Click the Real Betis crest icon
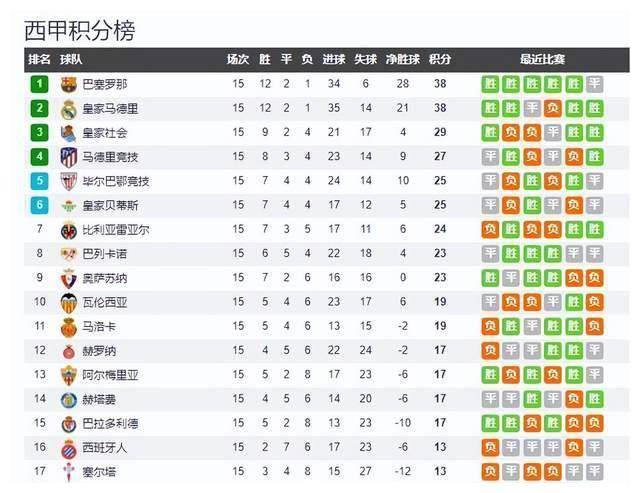 [x=68, y=205]
